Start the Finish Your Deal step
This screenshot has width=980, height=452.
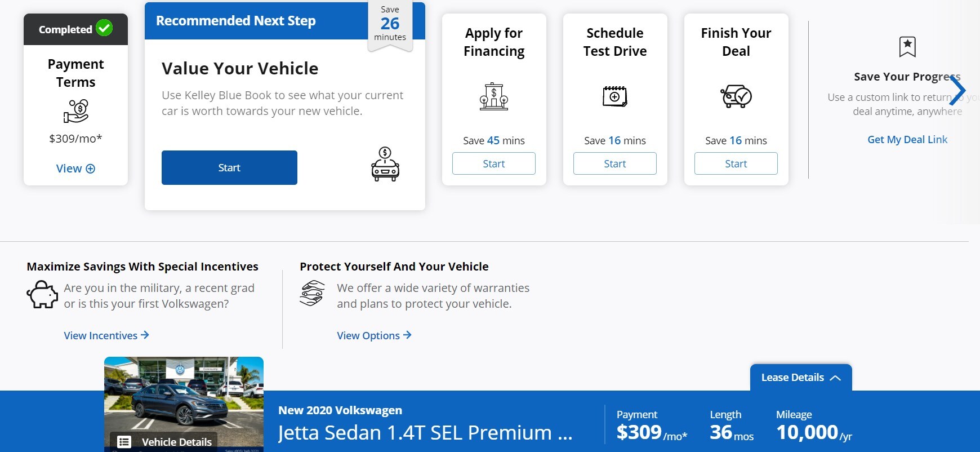point(736,163)
